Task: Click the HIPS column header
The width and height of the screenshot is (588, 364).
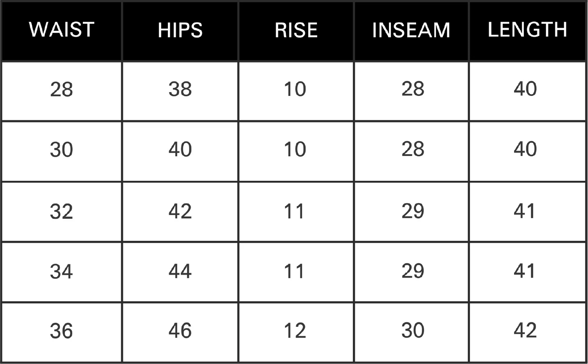Action: point(180,30)
